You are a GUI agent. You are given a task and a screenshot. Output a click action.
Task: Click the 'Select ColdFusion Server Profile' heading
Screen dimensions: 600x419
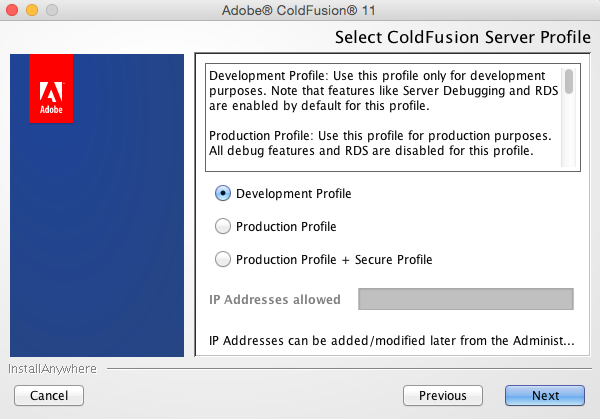(x=463, y=37)
